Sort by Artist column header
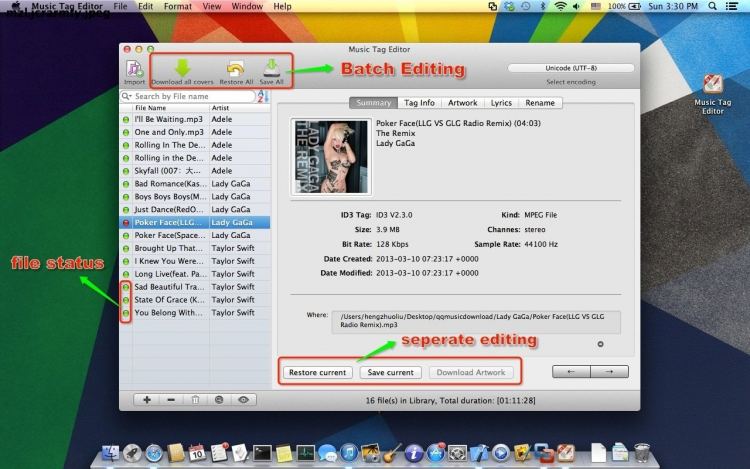The height and width of the screenshot is (469, 750). coord(240,108)
